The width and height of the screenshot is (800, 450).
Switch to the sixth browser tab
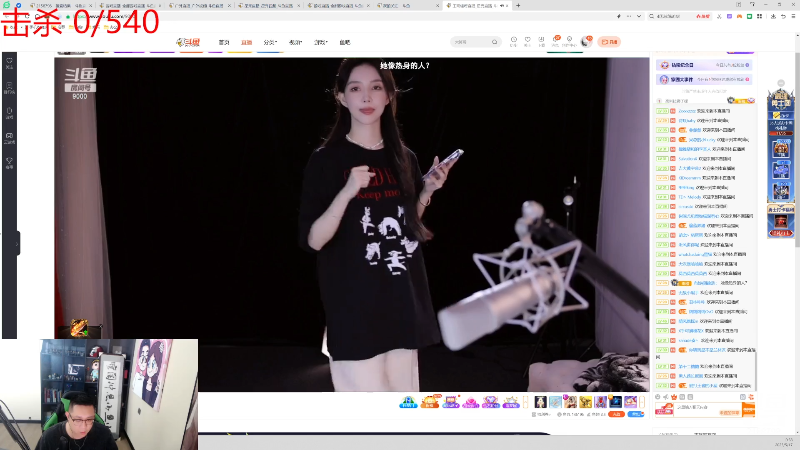(408, 6)
